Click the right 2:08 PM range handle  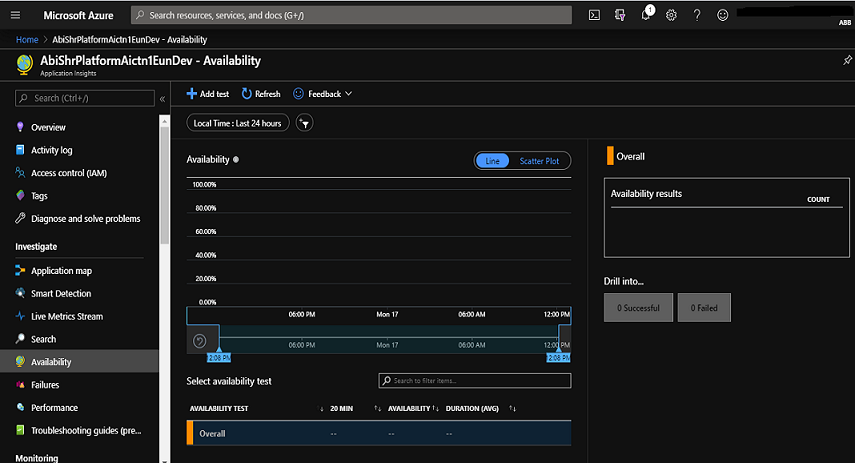(x=558, y=357)
